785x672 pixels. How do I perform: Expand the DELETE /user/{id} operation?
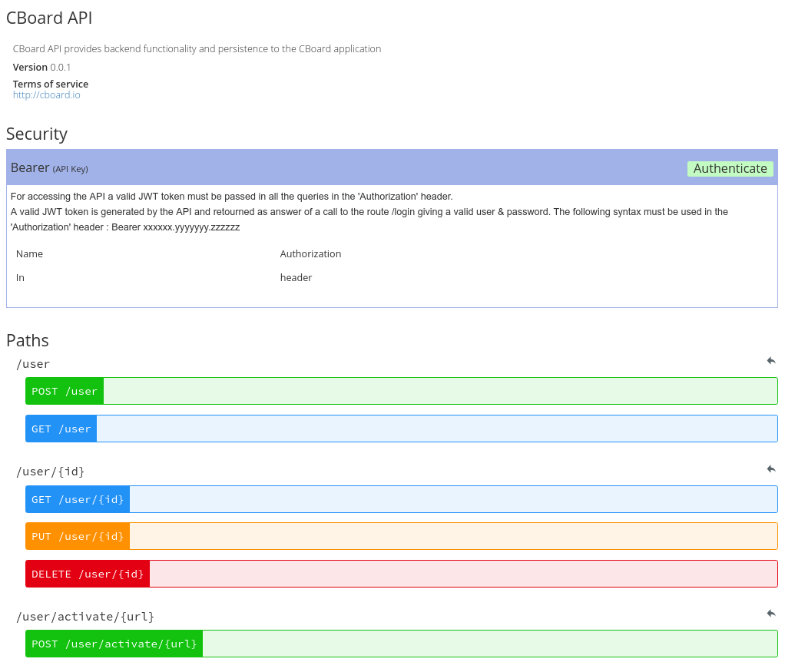coord(402,574)
